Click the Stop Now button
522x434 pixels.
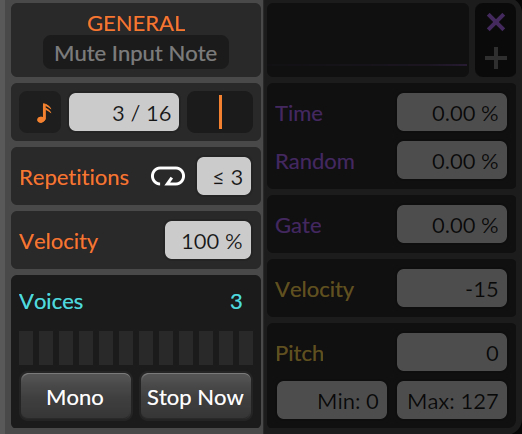click(195, 396)
